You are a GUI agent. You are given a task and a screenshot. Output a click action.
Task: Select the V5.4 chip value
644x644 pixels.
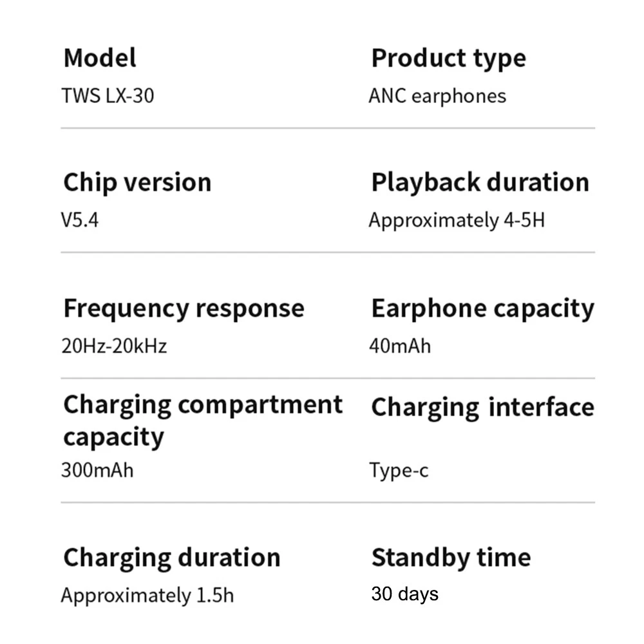click(x=80, y=220)
